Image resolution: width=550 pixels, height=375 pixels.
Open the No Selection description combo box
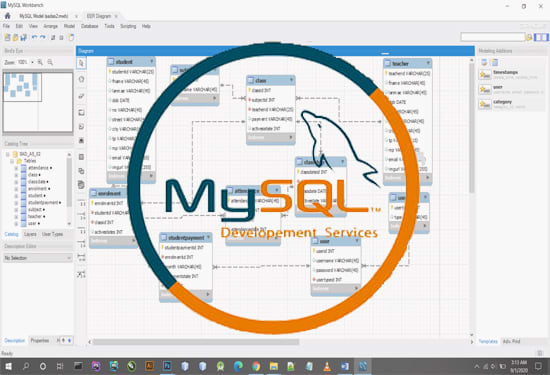coord(38,258)
